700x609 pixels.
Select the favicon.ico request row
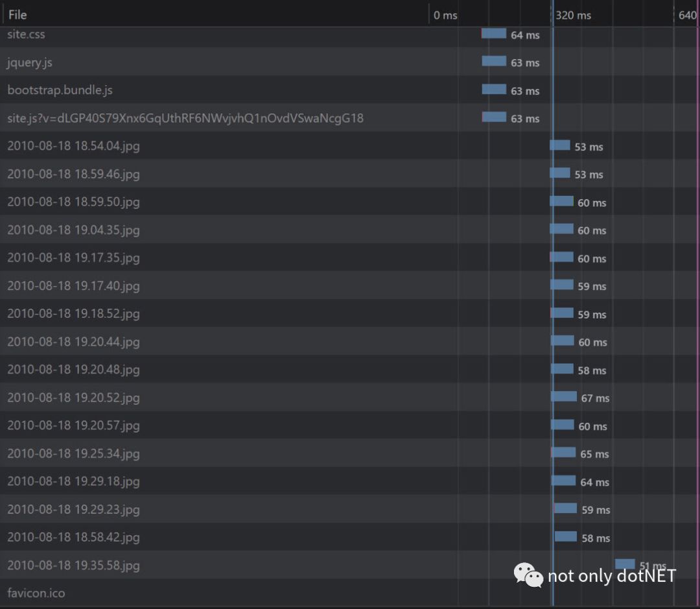point(350,593)
